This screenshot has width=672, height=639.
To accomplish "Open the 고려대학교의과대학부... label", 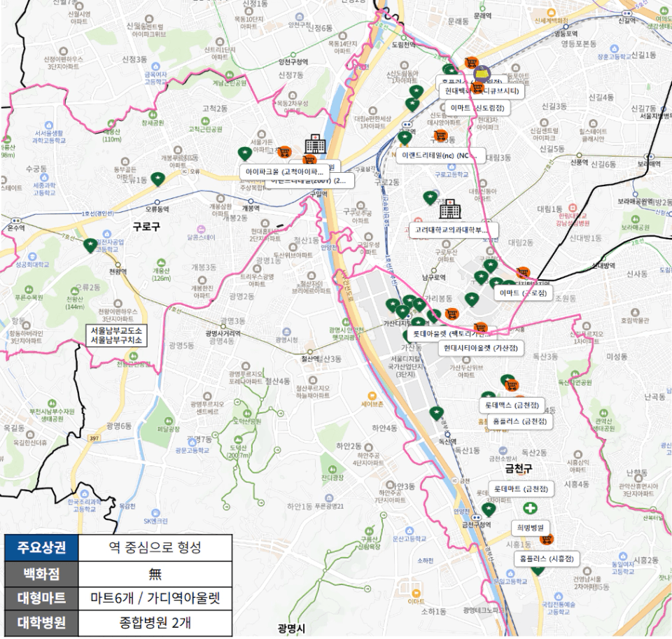I will [454, 230].
